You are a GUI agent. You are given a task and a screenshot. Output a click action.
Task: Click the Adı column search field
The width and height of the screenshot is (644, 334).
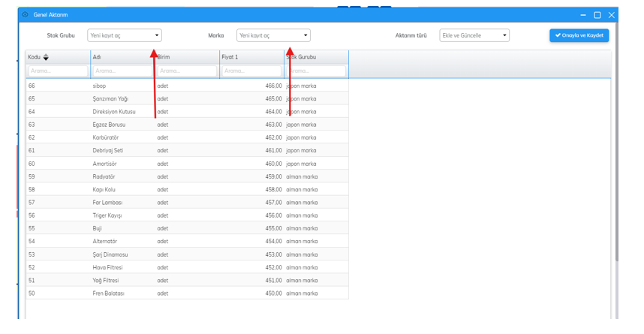coord(122,71)
